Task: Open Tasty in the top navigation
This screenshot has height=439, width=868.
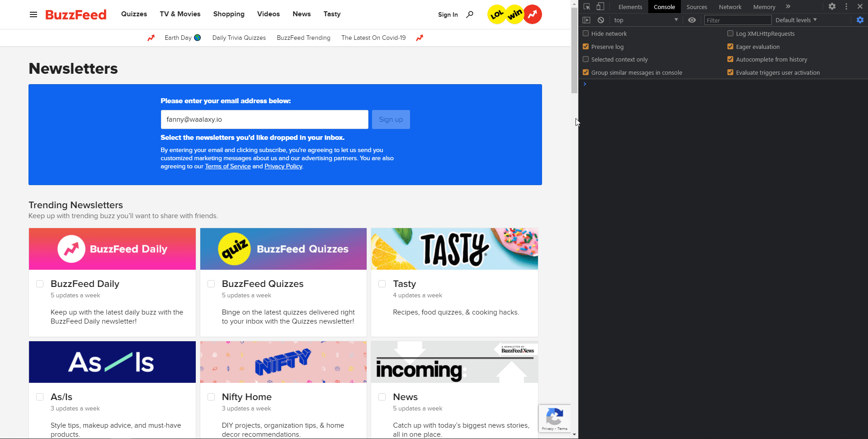Action: [x=332, y=14]
